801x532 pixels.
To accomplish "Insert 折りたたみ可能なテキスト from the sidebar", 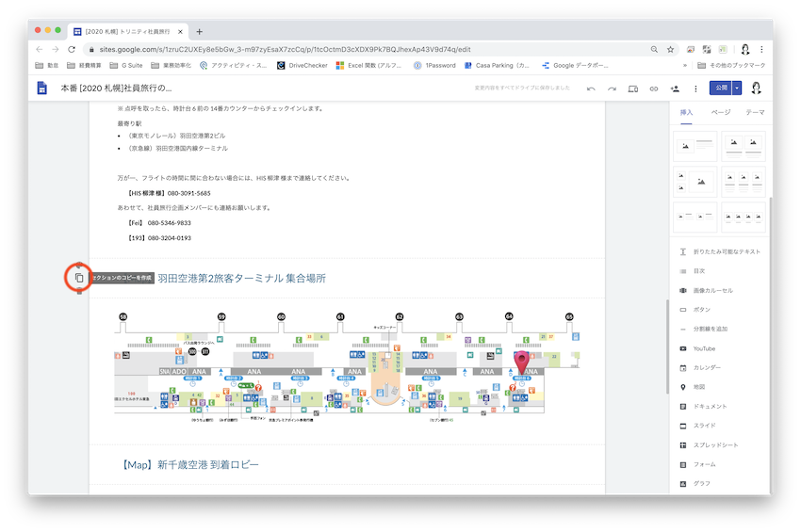I will coord(726,251).
